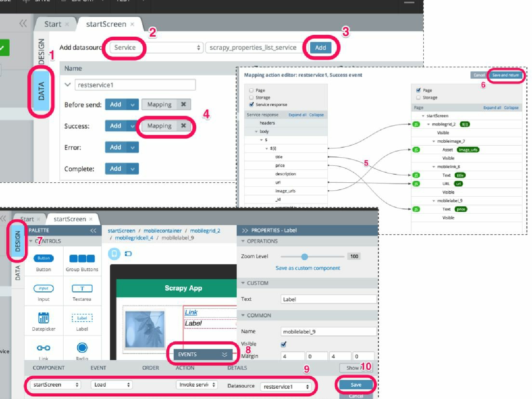Check the unchecked Page checkbox above Service response
Screen dimensions: 532x399
[x=251, y=90]
